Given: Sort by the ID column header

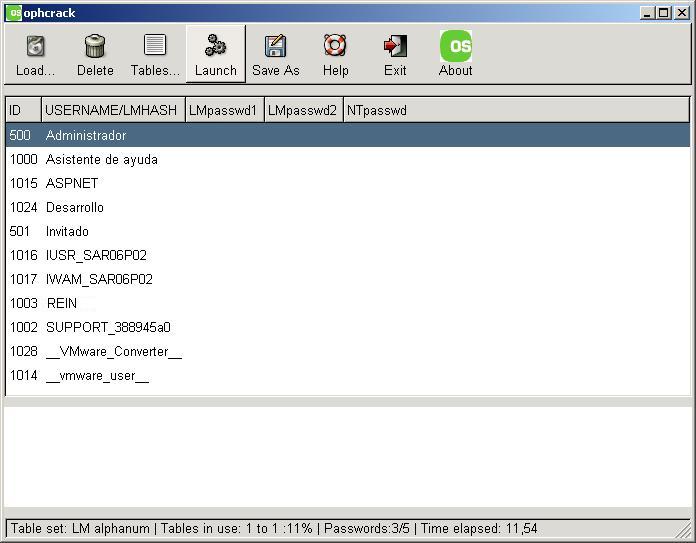Looking at the screenshot, I should coord(23,110).
